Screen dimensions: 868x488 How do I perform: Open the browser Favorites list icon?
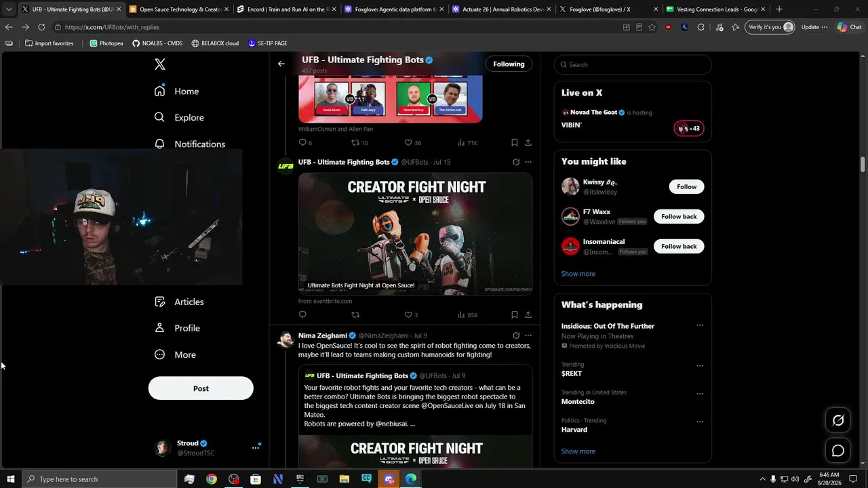(x=736, y=27)
